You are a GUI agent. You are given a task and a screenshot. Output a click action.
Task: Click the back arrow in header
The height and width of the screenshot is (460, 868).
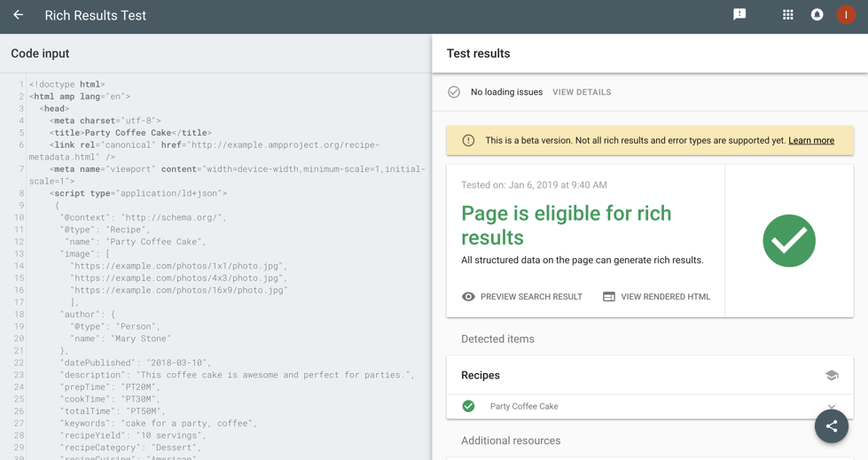18,15
